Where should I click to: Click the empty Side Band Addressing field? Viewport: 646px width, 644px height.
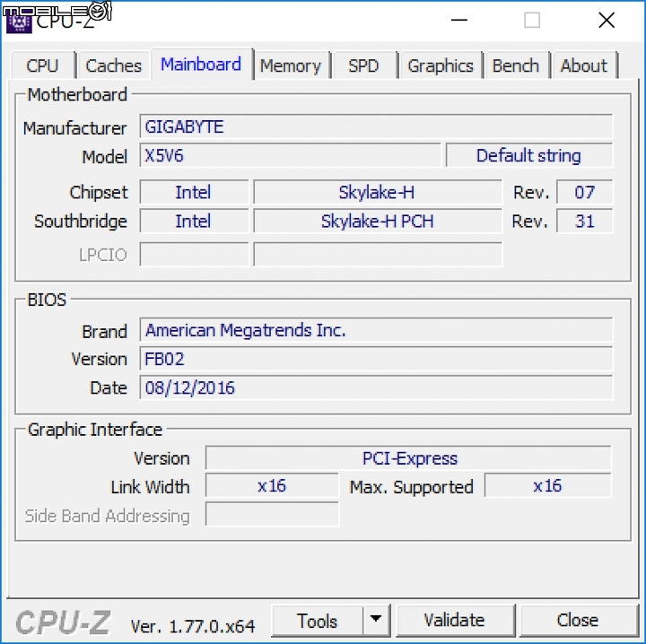coord(272,514)
